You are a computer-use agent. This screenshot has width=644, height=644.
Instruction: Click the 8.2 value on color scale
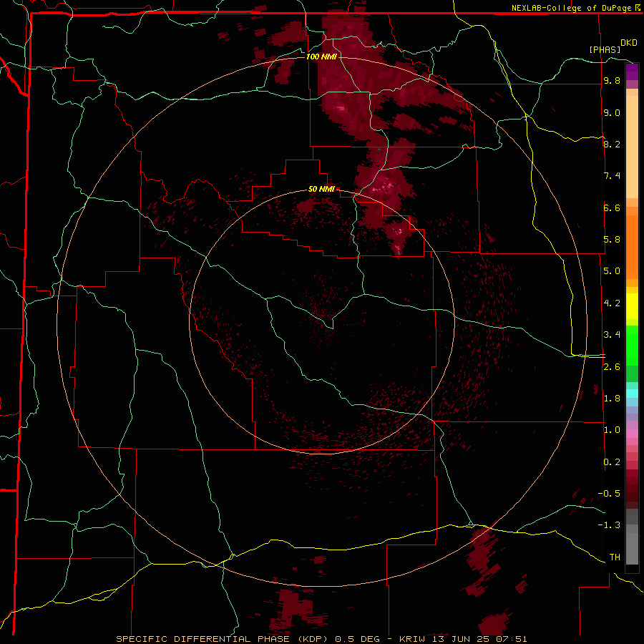click(612, 144)
